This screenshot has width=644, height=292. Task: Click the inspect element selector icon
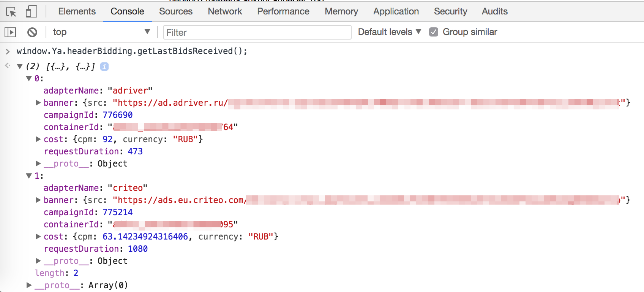click(11, 12)
